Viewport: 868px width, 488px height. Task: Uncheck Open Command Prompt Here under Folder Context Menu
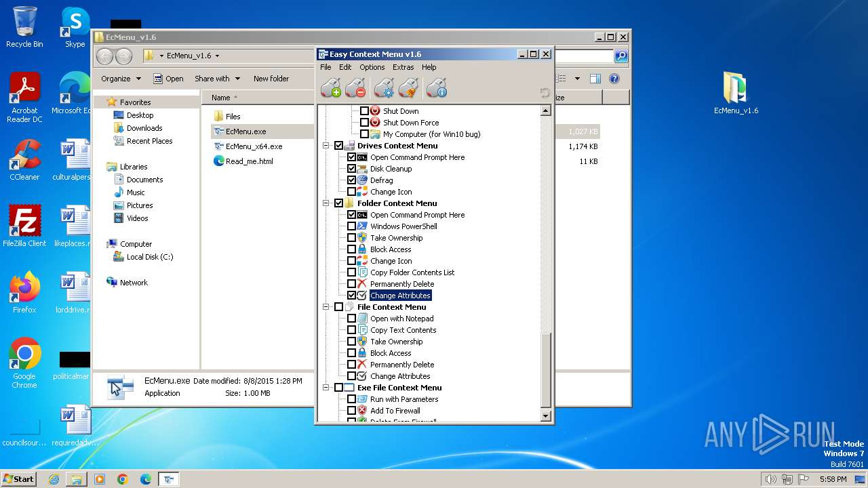pyautogui.click(x=351, y=215)
